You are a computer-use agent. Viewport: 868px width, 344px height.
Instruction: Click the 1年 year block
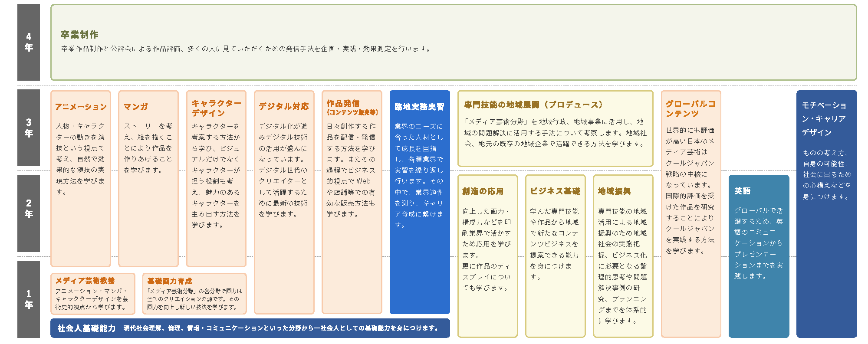coord(29,299)
